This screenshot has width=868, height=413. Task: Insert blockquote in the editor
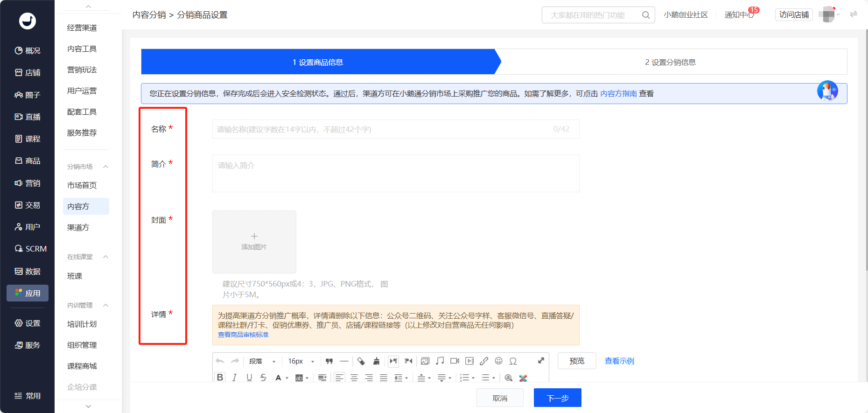[329, 361]
